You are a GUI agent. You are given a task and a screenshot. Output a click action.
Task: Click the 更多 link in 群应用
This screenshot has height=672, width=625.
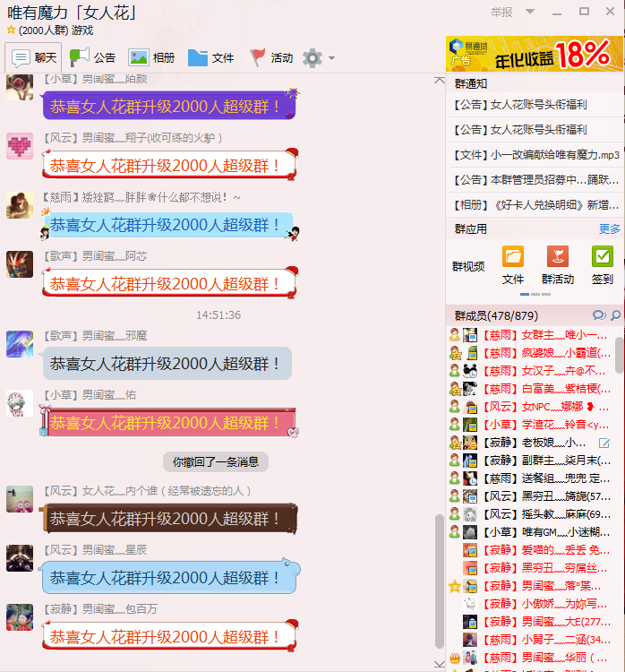click(x=609, y=229)
